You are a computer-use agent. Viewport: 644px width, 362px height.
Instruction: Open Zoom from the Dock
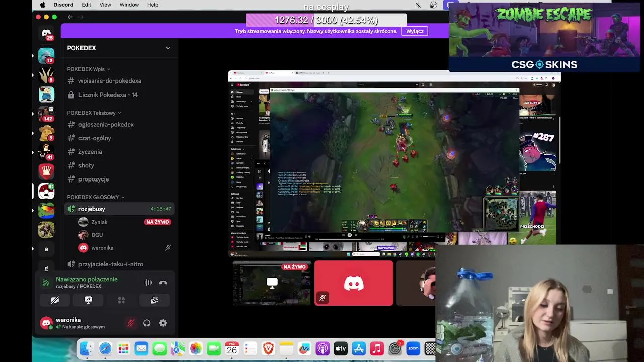(x=413, y=348)
